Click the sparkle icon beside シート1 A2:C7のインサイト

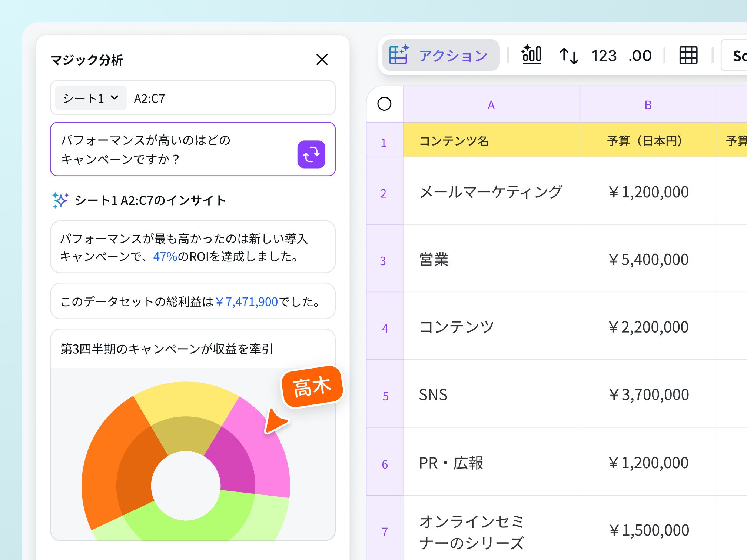[x=60, y=200]
